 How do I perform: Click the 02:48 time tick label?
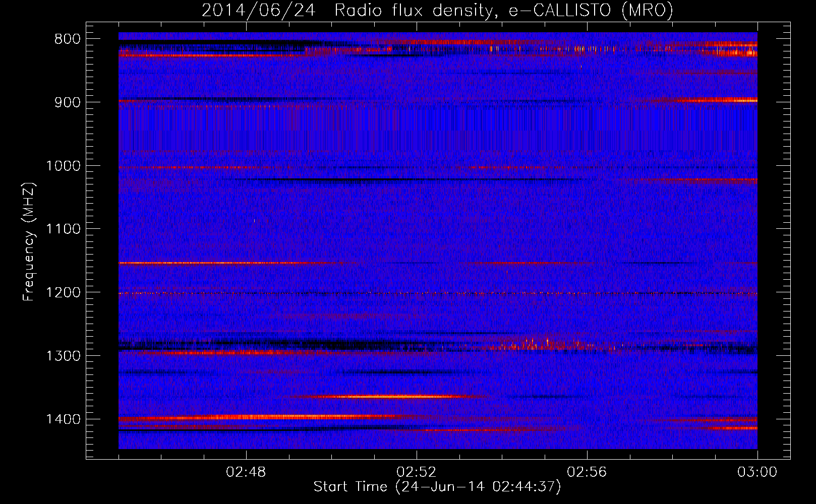point(246,472)
